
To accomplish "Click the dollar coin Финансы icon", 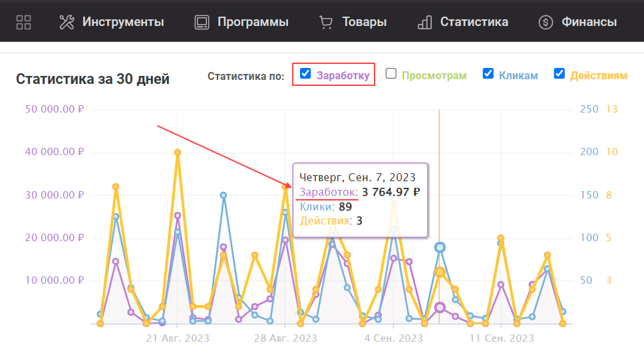I will point(546,22).
